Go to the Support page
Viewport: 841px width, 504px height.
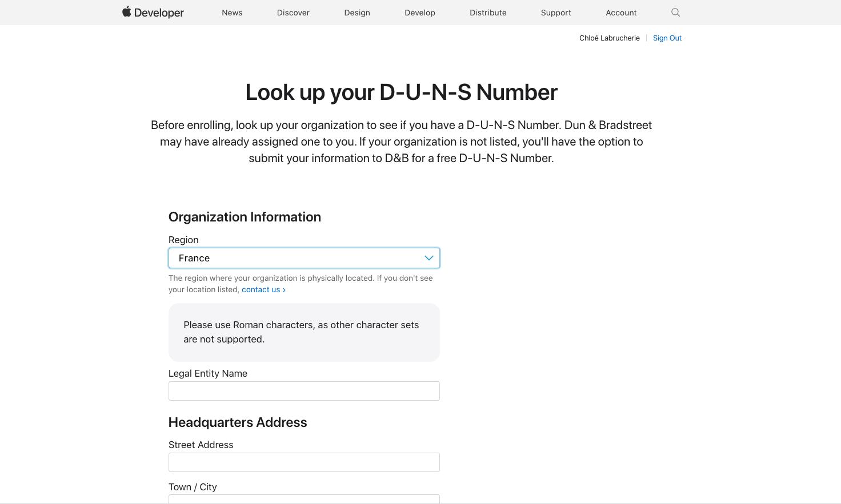coord(556,13)
